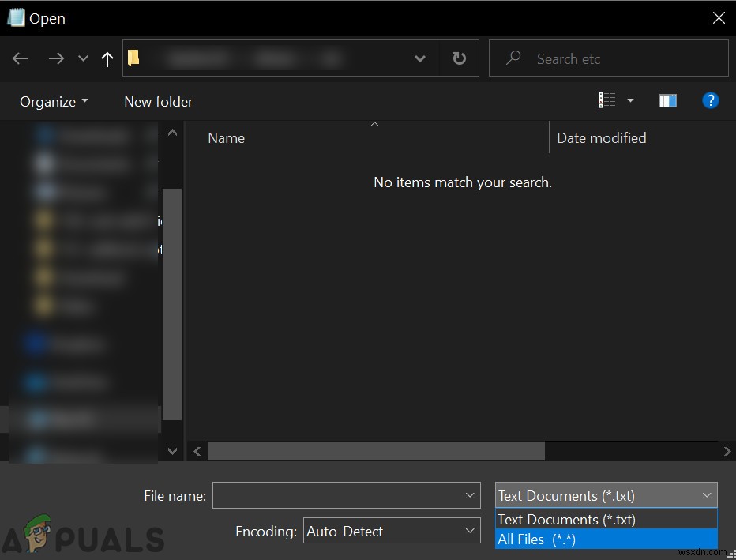The image size is (736, 560).
Task: Select Text Documents (*.txt) from the list
Action: [x=565, y=519]
